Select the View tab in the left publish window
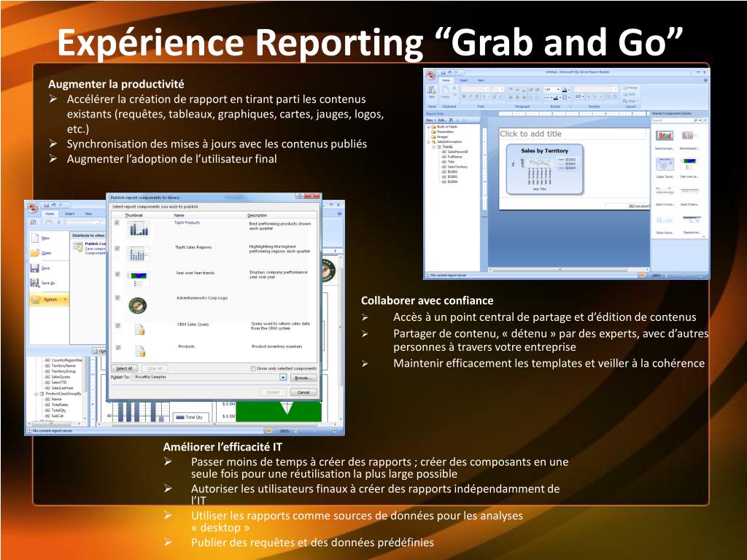This screenshot has height=560, width=747. [x=88, y=214]
